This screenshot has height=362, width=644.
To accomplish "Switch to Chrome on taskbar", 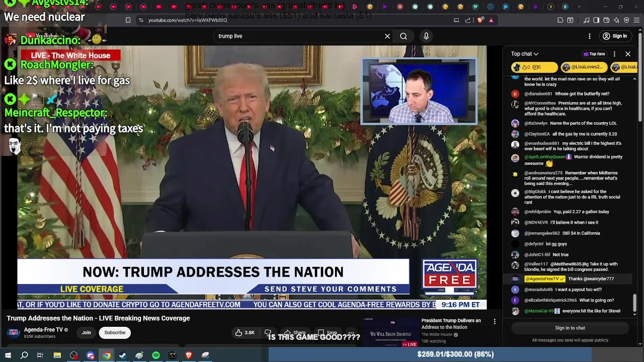I will (107, 355).
